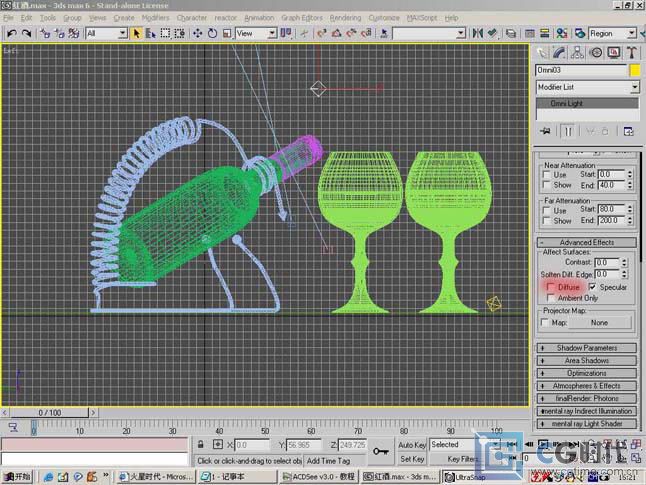Click the 0 / 100 time slider
646x485 pixels.
(49, 412)
